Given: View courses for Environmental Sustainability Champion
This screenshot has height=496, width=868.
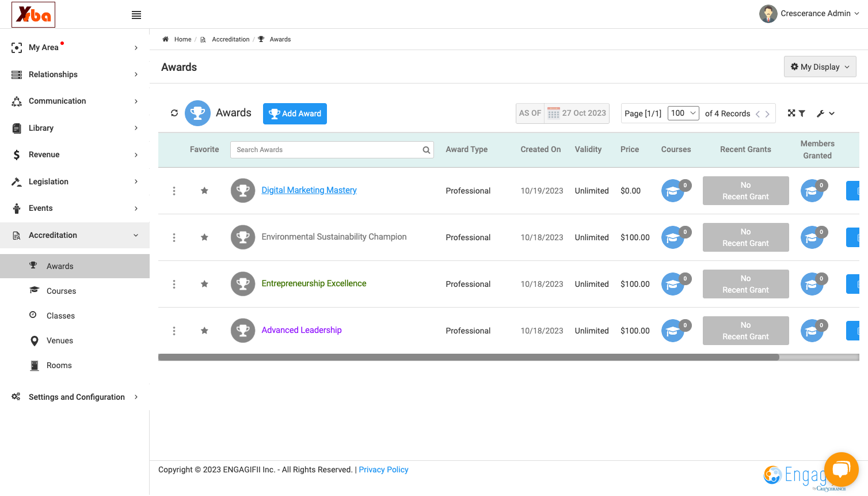Looking at the screenshot, I should [673, 237].
